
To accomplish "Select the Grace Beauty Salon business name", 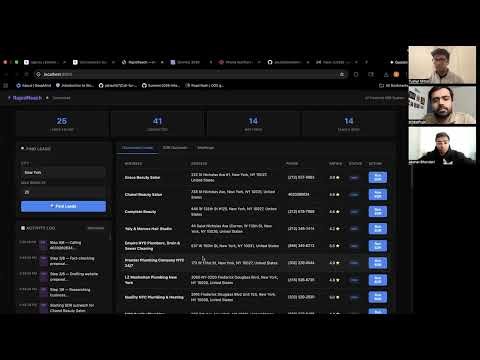I will click(142, 178).
